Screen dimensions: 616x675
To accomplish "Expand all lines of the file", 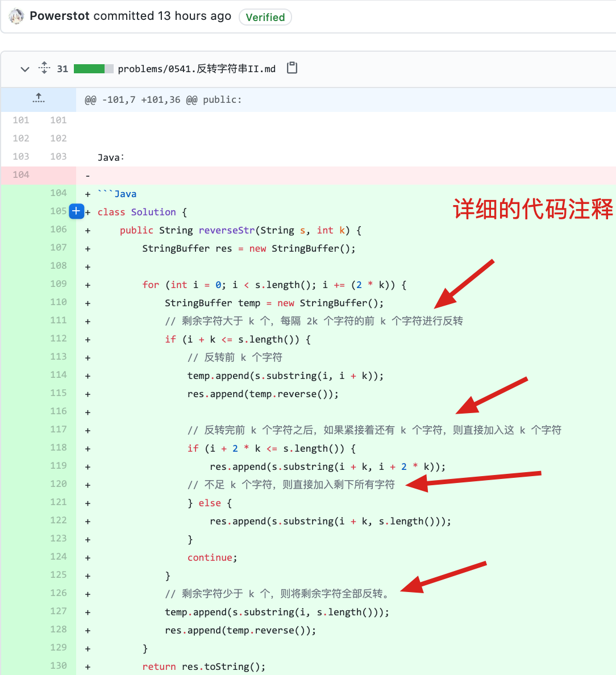I will (44, 68).
